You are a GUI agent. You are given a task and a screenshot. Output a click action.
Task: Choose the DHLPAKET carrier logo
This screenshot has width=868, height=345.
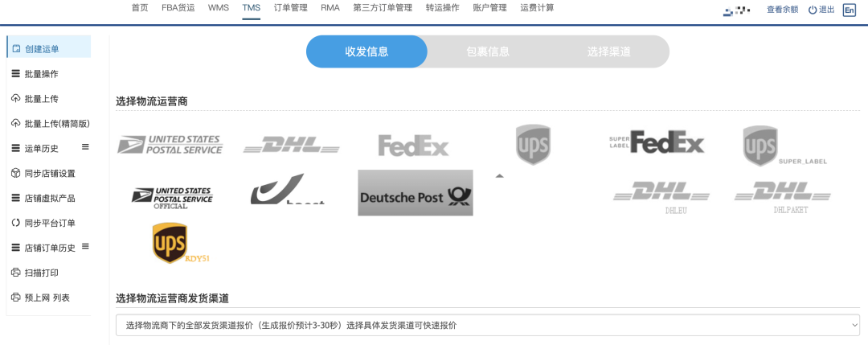(x=782, y=198)
